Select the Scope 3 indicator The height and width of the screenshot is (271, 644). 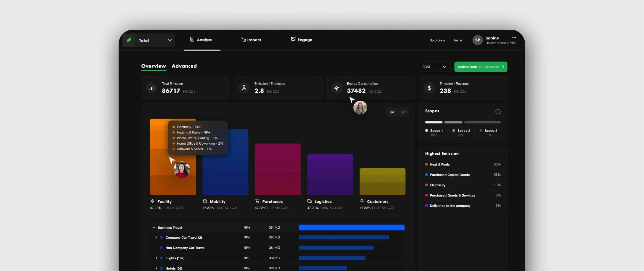481,130
